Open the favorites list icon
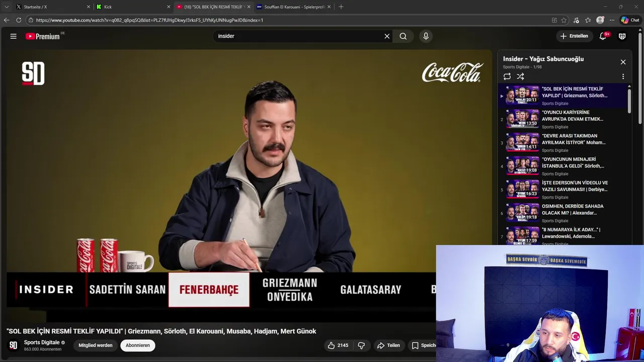The width and height of the screenshot is (644, 362). click(x=588, y=20)
